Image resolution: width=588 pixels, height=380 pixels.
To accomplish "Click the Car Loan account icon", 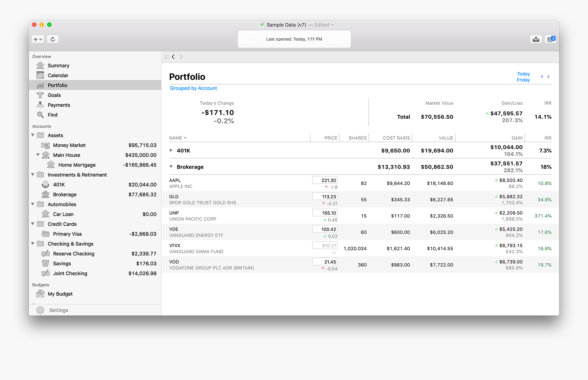I will pos(46,214).
